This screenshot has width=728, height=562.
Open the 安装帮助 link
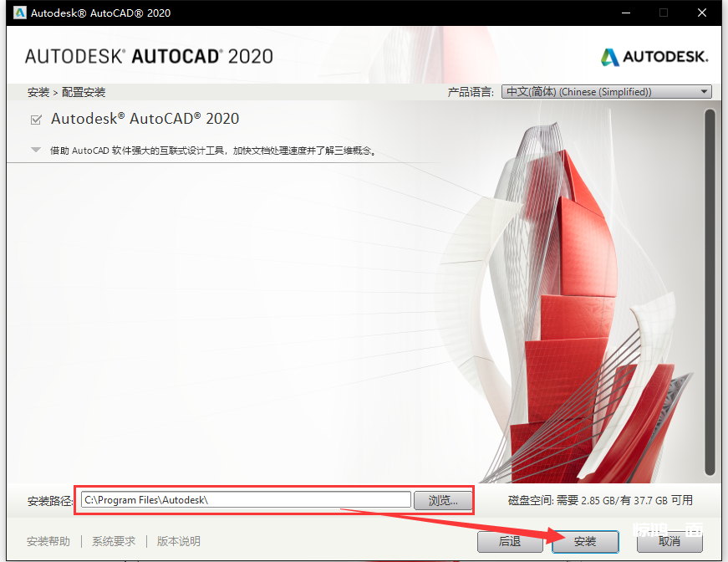click(48, 541)
